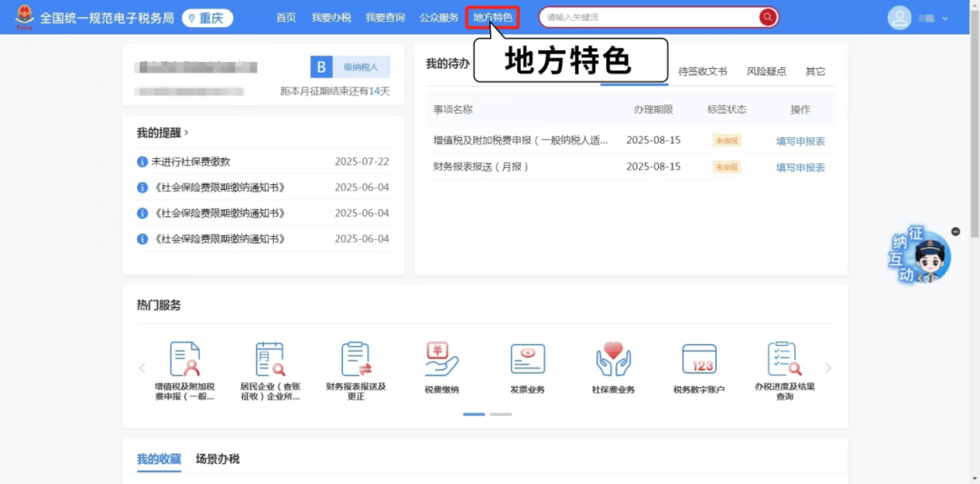Viewport: 980px width, 484px height.
Task: Switch to the 场景办税 tab
Action: [218, 459]
